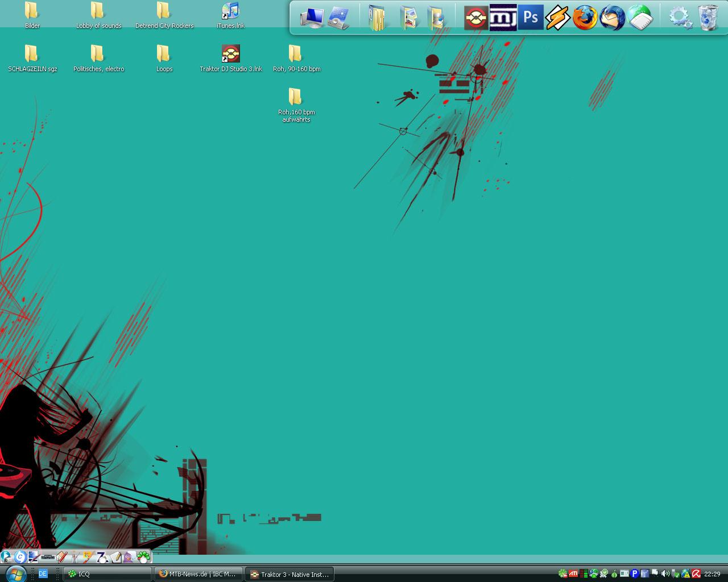The image size is (728, 582).
Task: Open My Computer from the dock
Action: (x=312, y=18)
